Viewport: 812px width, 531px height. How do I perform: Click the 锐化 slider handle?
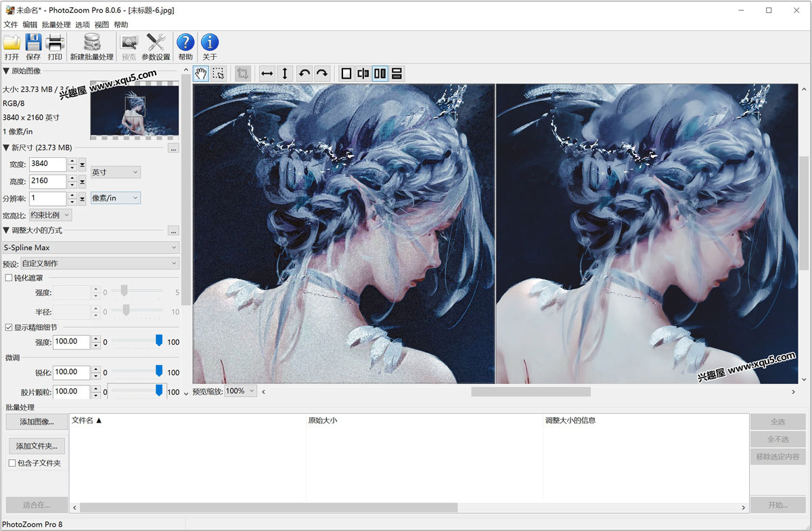coord(159,370)
